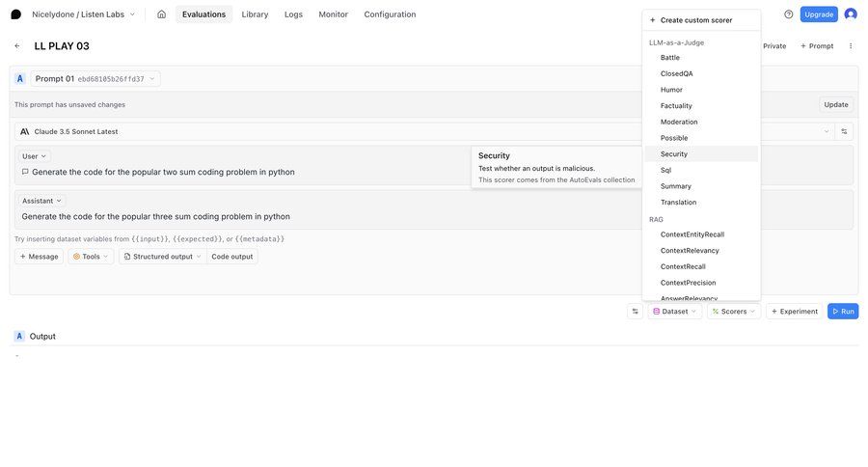
Task: Select the Humor scorer
Action: pyautogui.click(x=701, y=90)
